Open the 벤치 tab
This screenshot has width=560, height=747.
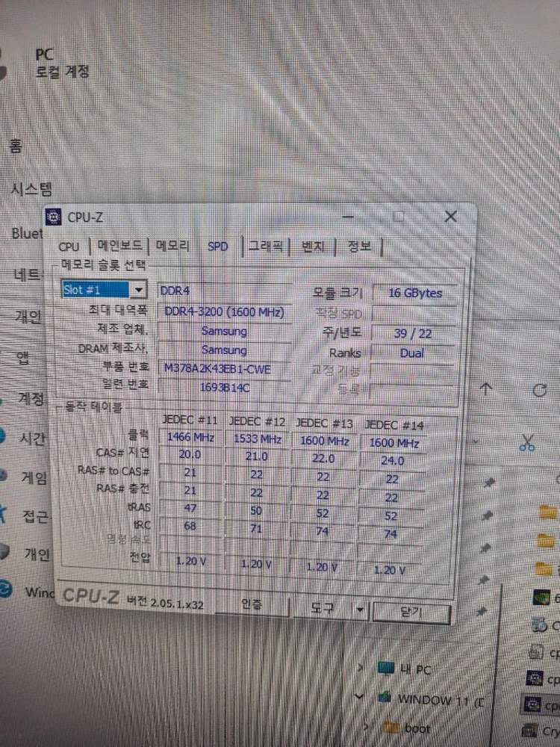coord(313,247)
